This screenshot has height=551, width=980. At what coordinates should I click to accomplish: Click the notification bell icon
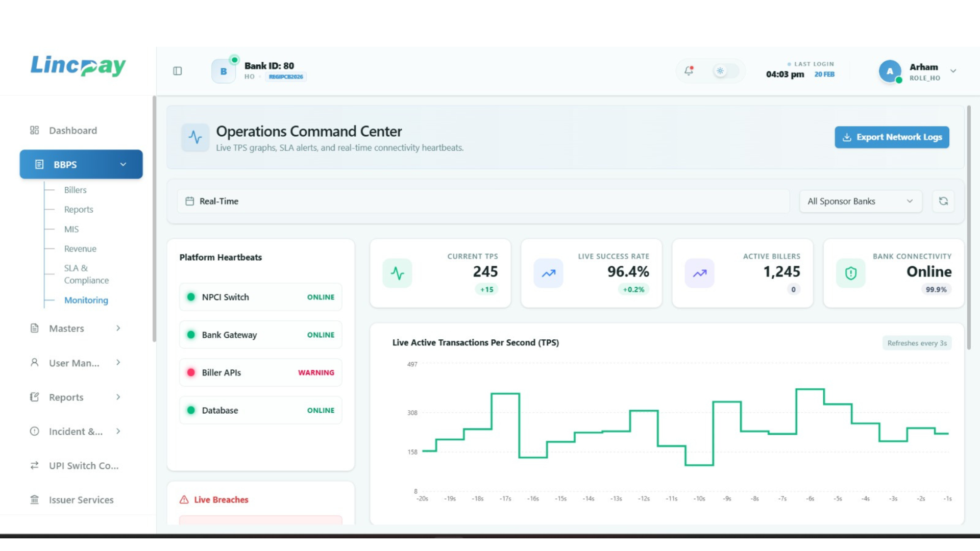pos(689,71)
